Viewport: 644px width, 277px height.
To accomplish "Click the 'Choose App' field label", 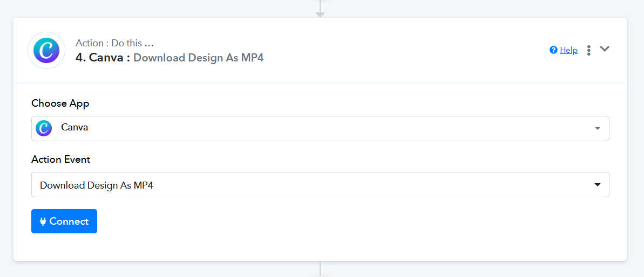I will pos(60,103).
